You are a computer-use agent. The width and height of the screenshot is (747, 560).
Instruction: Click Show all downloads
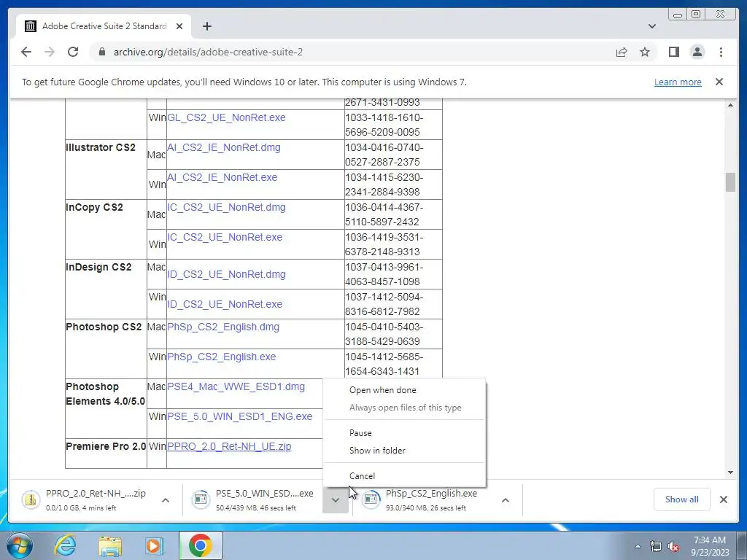(682, 499)
